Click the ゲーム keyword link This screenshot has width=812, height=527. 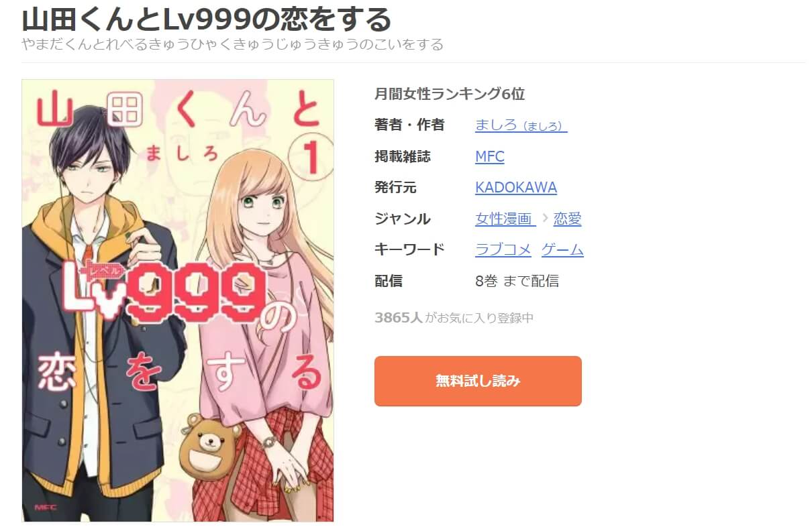point(562,249)
